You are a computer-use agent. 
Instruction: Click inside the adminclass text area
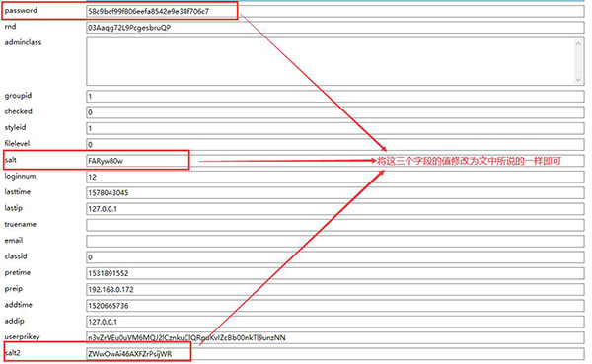click(x=330, y=61)
